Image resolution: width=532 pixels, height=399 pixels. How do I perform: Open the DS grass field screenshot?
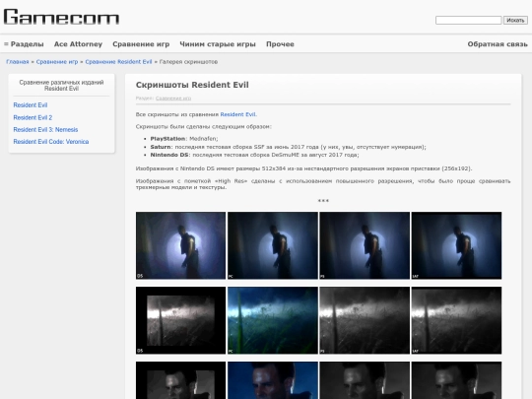pos(180,320)
